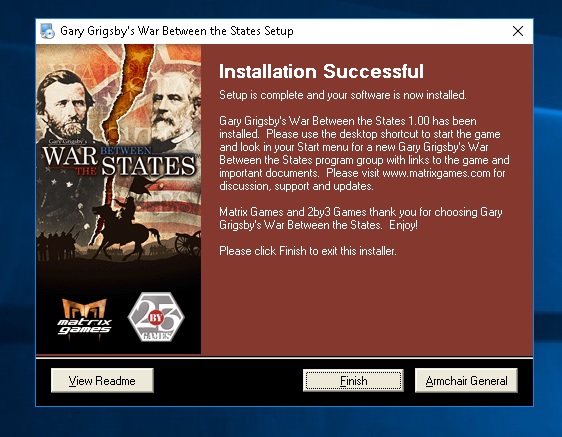This screenshot has height=437, width=562.
Task: Click the Matrix Games logo
Action: tap(84, 317)
